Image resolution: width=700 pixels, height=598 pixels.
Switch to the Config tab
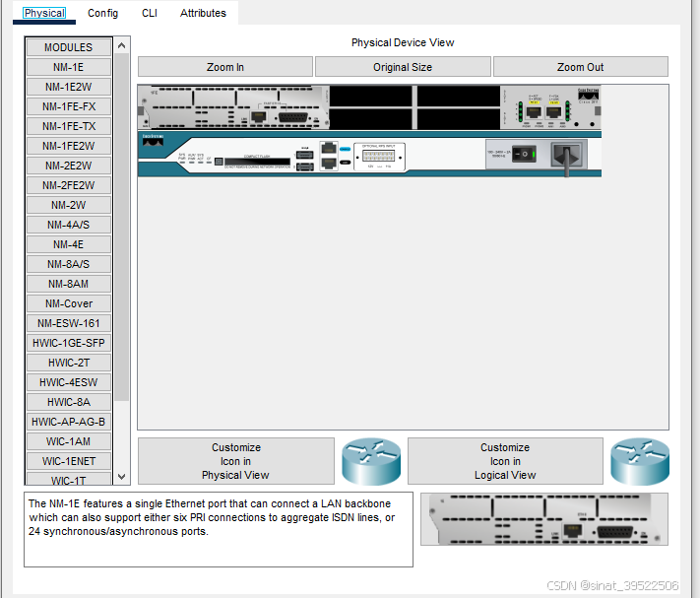pos(102,13)
